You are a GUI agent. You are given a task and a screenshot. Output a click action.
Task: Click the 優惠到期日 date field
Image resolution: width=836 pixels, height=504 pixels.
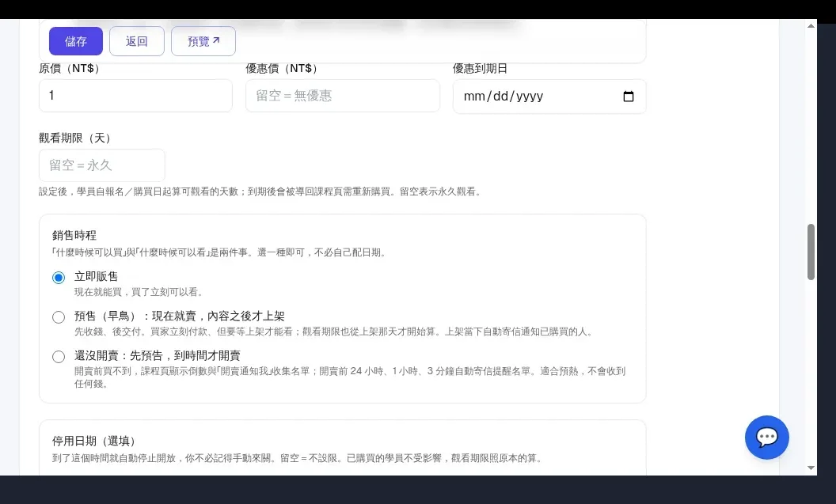pos(549,97)
